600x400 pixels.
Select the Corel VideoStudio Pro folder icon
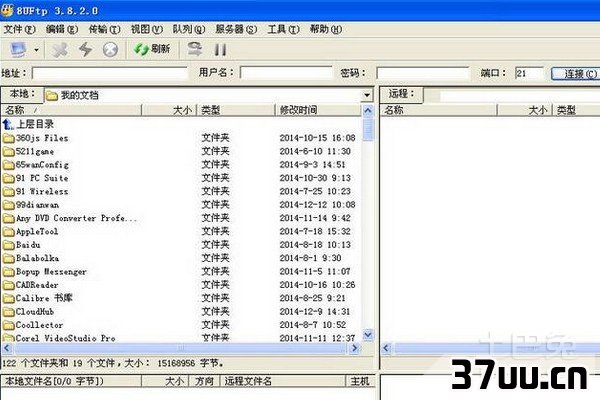tap(8, 338)
